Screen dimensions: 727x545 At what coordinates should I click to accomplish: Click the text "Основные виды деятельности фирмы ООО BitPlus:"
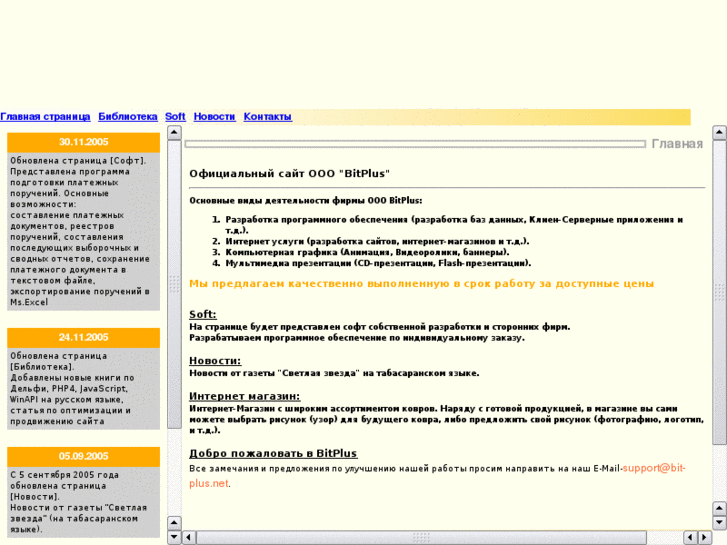click(306, 201)
